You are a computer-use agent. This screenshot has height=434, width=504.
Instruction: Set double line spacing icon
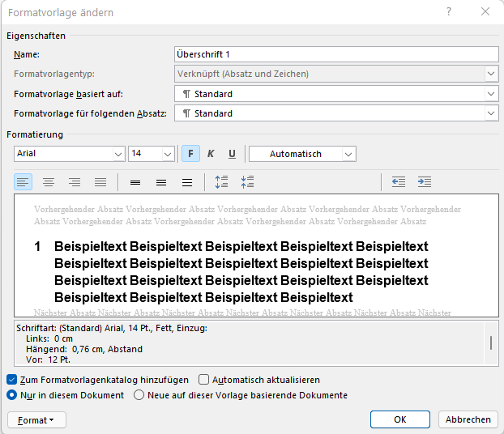click(187, 182)
